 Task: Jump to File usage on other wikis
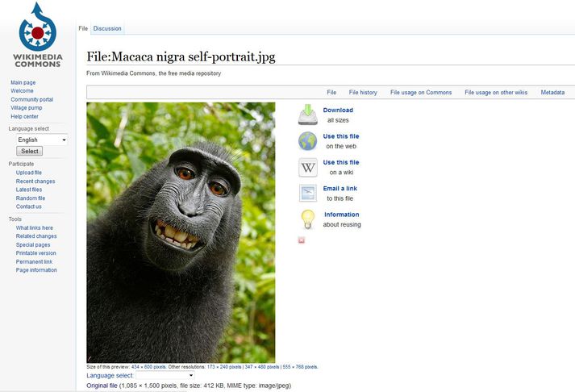tap(496, 93)
